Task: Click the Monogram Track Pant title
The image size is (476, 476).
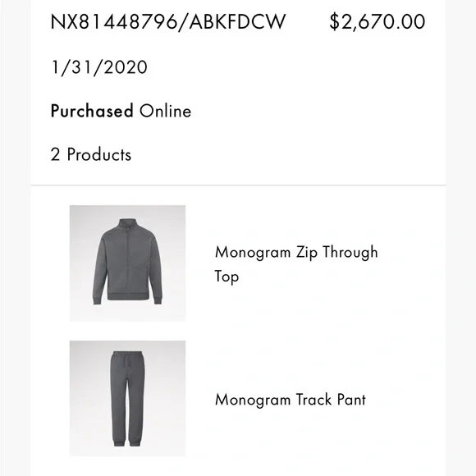Action: (291, 400)
